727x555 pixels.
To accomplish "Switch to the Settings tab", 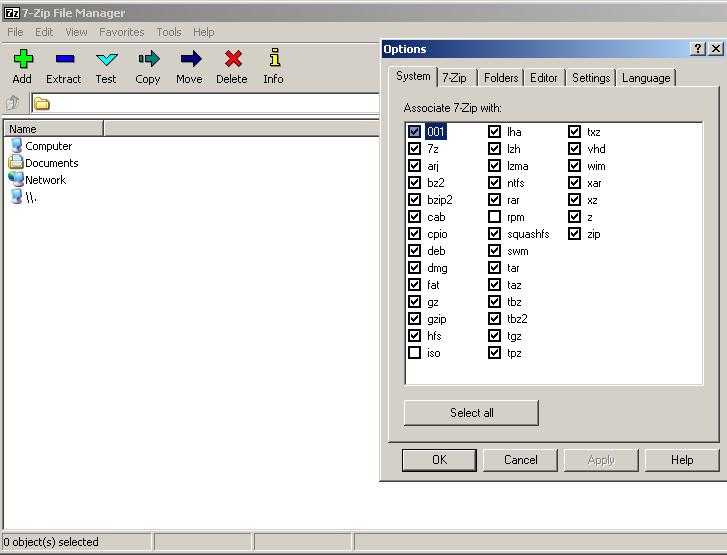I will pos(591,77).
